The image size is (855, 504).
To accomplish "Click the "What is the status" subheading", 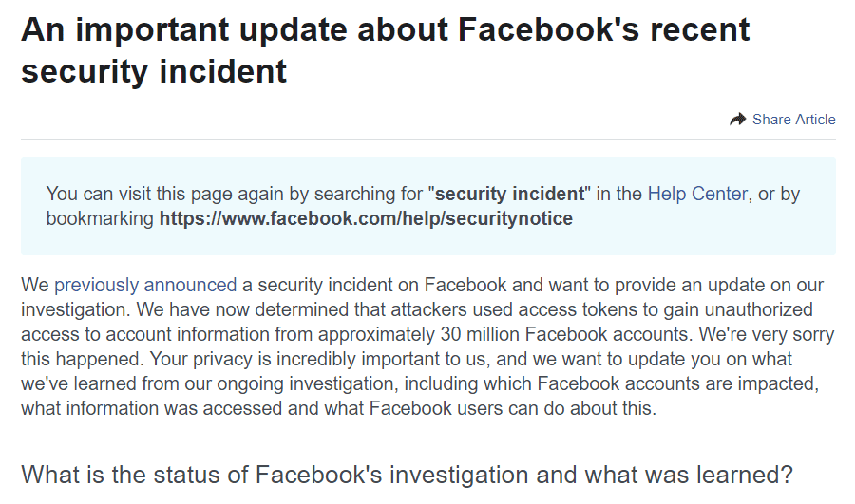I will tap(407, 475).
